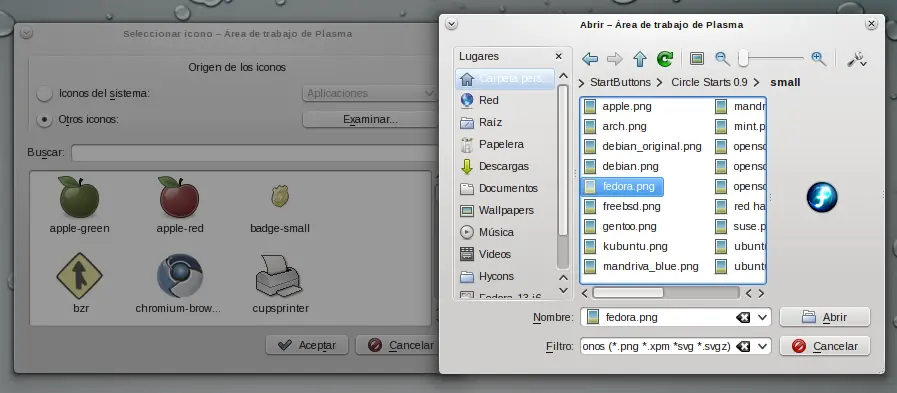This screenshot has height=393, width=897.
Task: Open the Nombre history dropdown
Action: tap(763, 317)
